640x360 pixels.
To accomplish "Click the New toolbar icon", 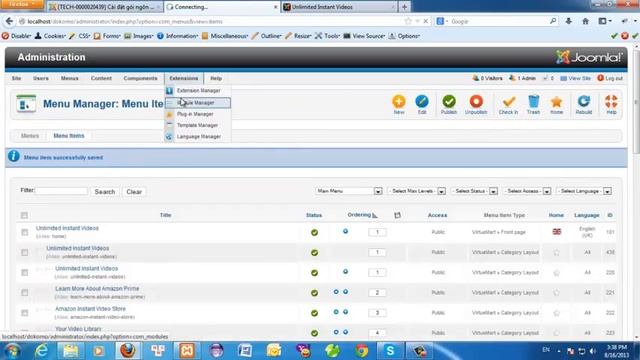I will (x=399, y=104).
